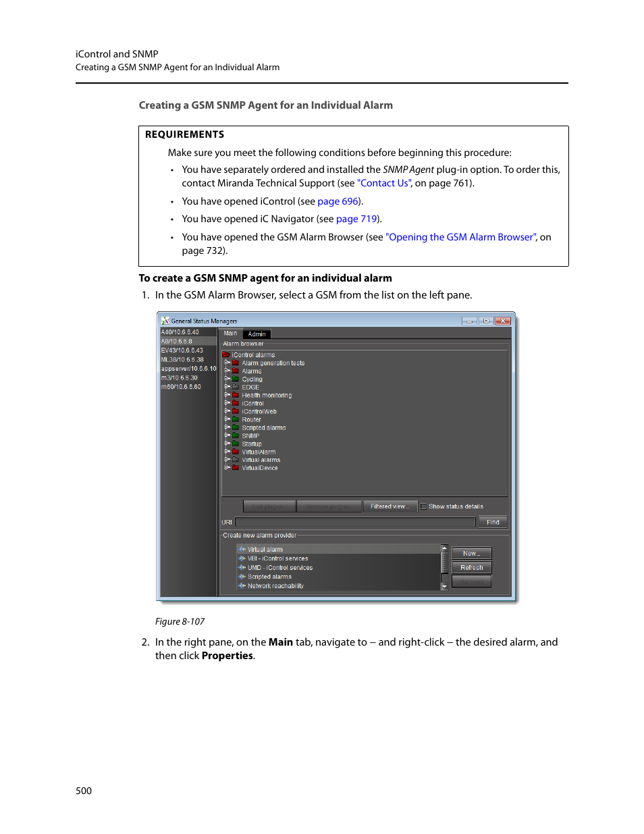
Task: Expand the EDGE tree node
Action: 227,387
